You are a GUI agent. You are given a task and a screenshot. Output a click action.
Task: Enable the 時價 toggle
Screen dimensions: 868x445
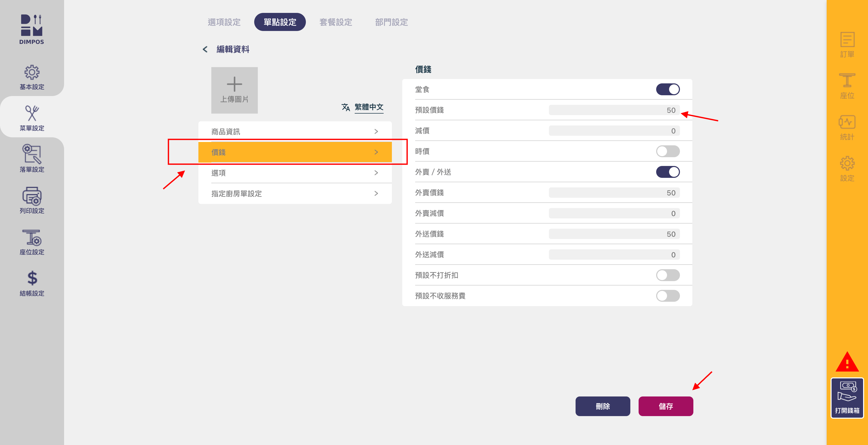pyautogui.click(x=668, y=152)
